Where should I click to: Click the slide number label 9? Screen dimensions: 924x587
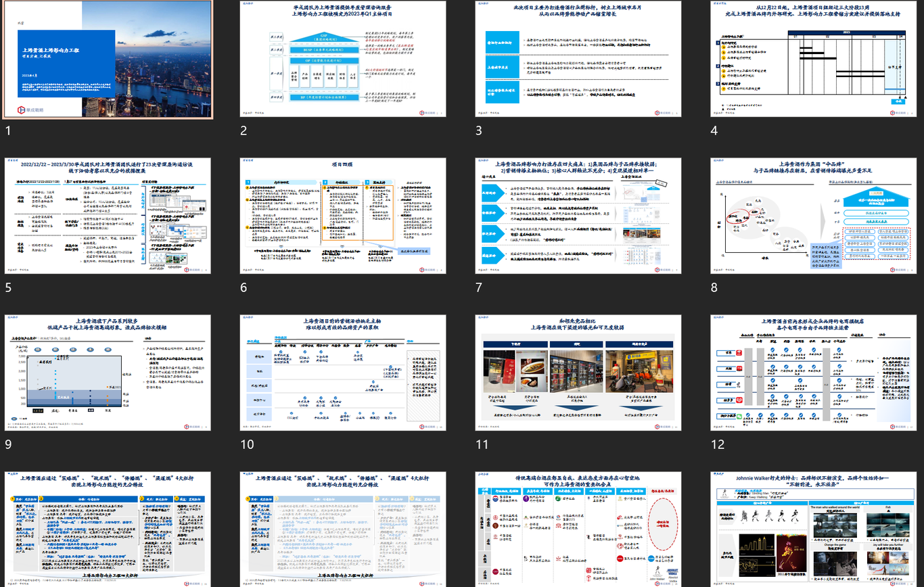8,444
